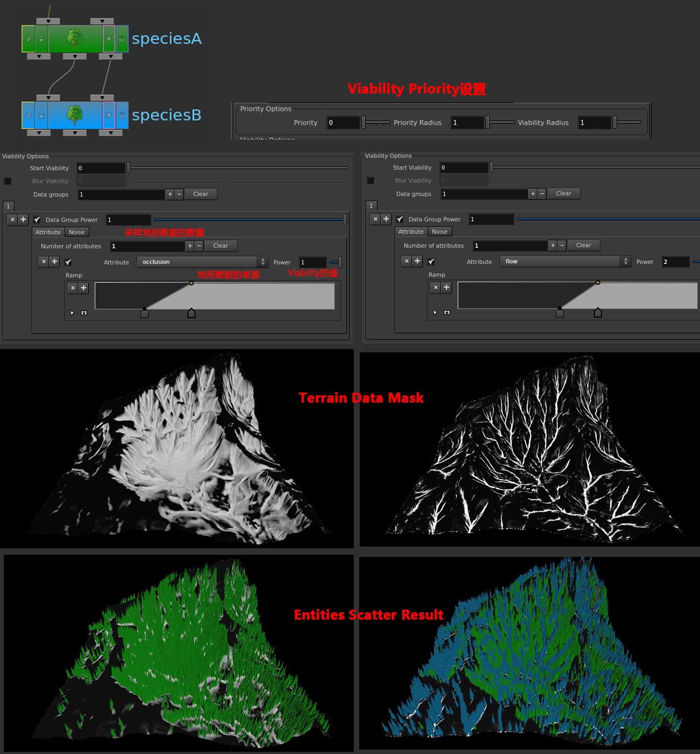
Task: Decrease Number of attributes in the flow panel
Action: pyautogui.click(x=562, y=246)
